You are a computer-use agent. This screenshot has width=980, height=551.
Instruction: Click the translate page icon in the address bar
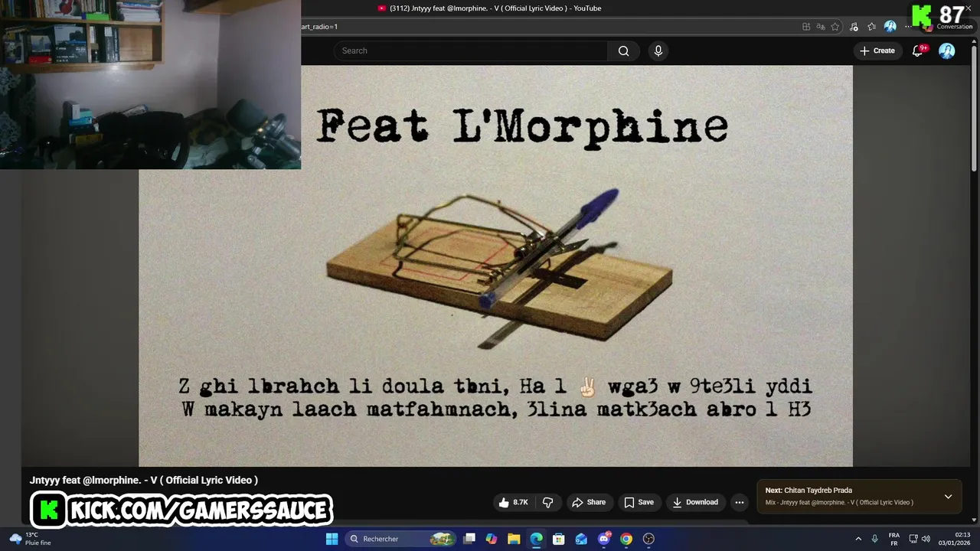point(821,26)
